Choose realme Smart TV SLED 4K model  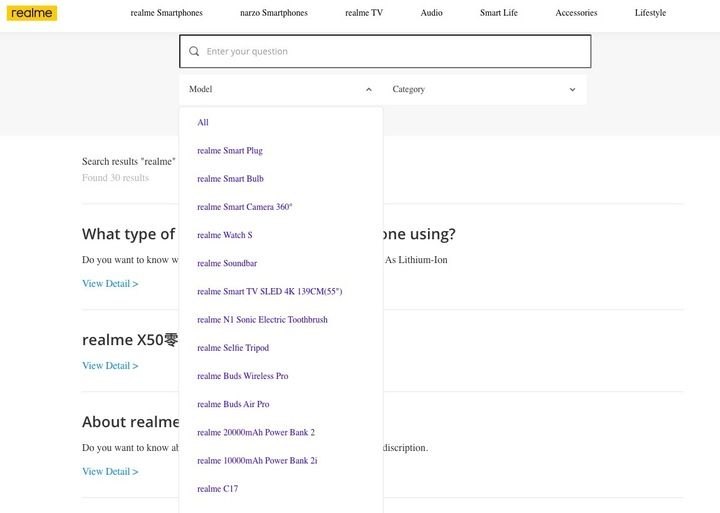(x=270, y=291)
